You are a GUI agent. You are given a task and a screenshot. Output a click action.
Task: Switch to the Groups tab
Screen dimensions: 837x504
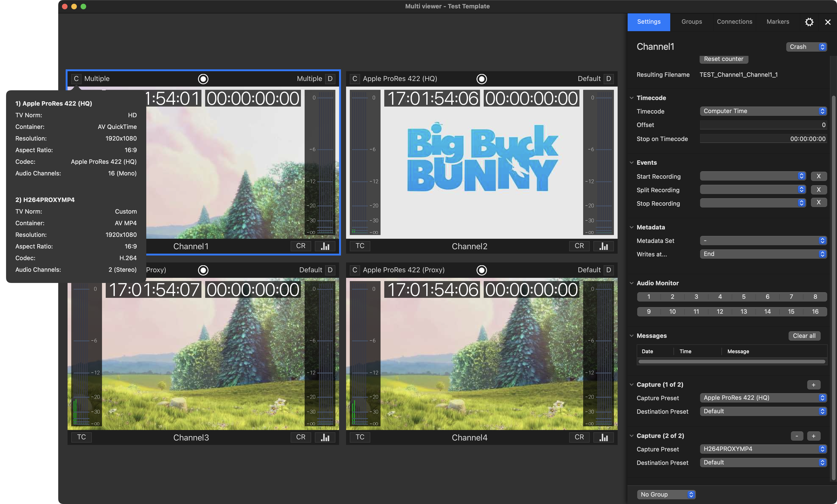coord(692,22)
